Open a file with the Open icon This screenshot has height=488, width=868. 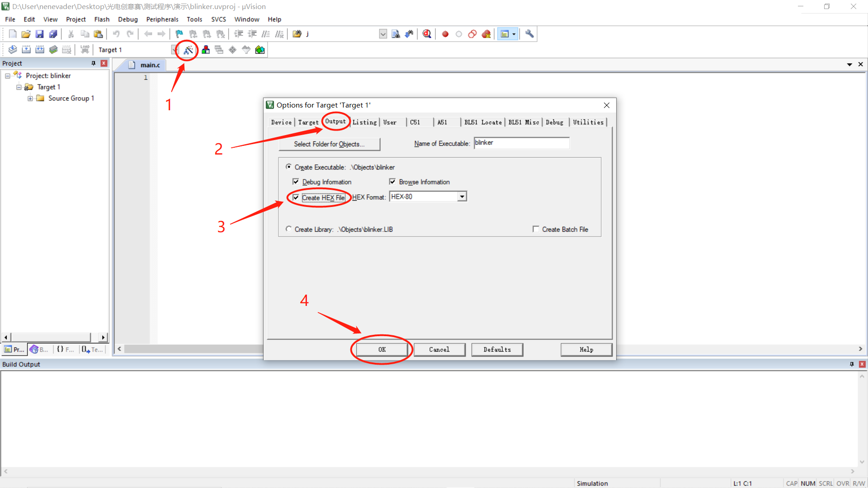click(26, 34)
